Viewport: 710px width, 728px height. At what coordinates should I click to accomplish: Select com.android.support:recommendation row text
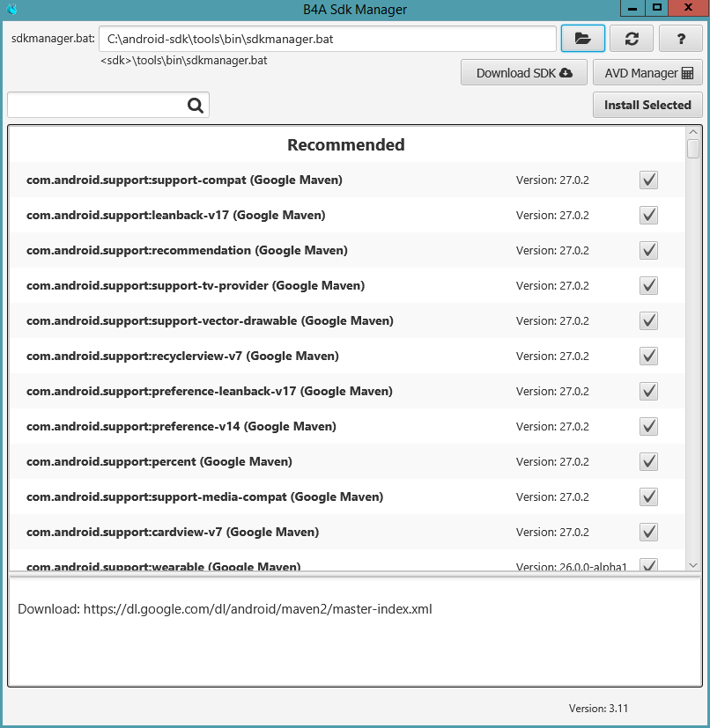point(187,250)
